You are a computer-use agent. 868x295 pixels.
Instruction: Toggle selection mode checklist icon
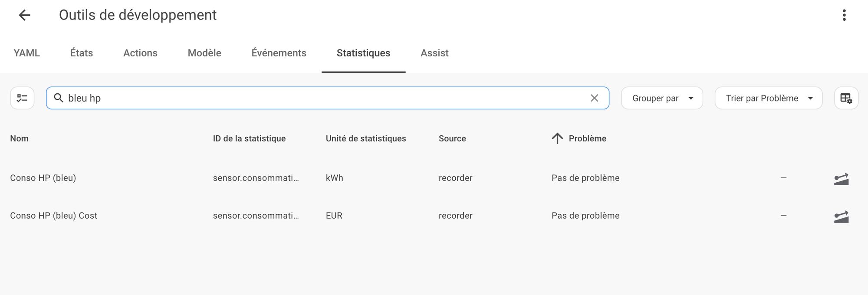click(x=22, y=98)
